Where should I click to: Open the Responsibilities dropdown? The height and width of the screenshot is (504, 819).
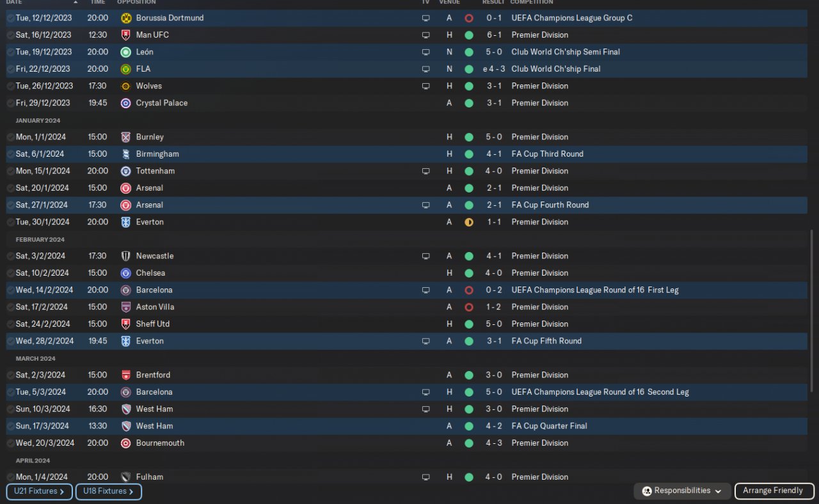coord(681,491)
